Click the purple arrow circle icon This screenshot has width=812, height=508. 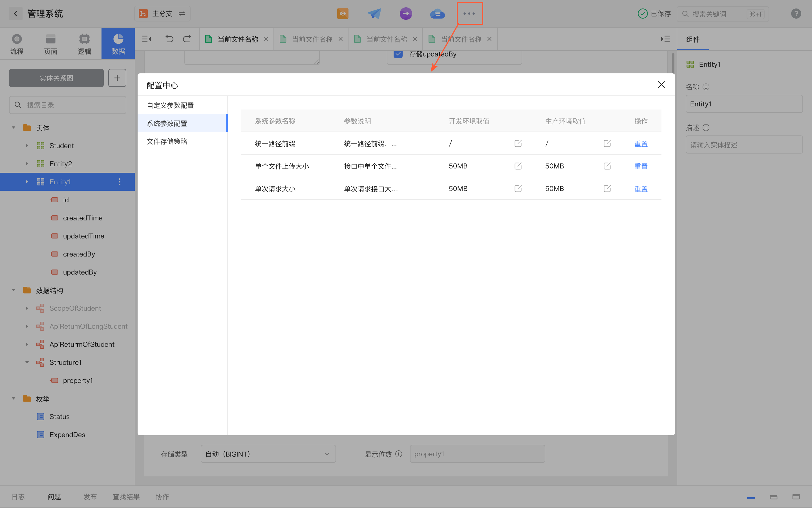click(406, 14)
